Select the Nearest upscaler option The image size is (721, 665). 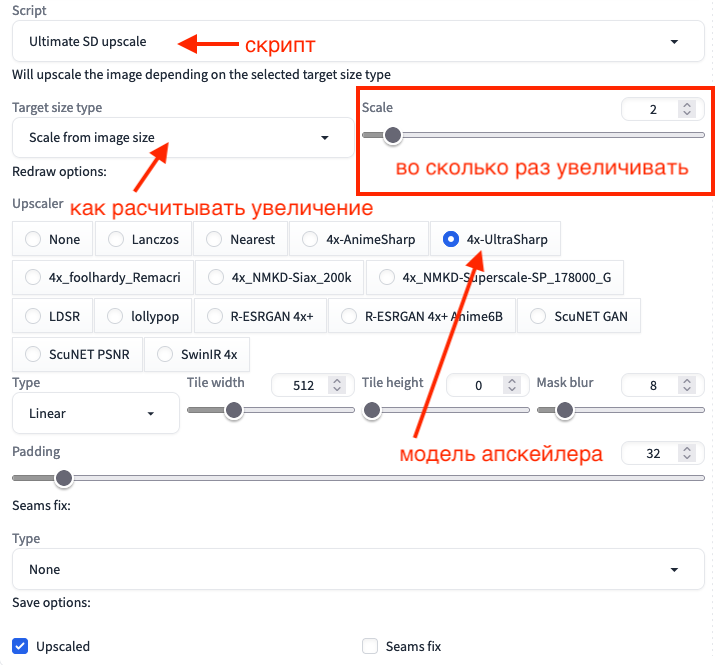point(212,239)
